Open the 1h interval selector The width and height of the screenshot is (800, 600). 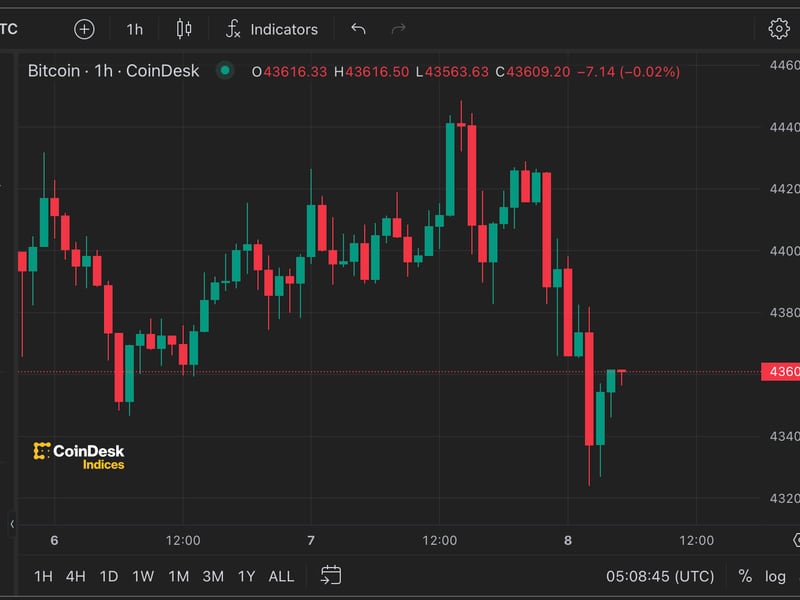pos(133,29)
